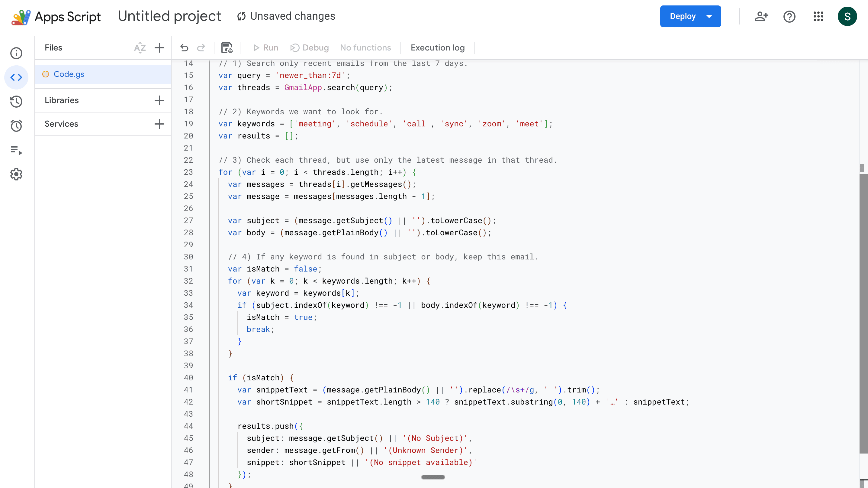The width and height of the screenshot is (868, 488).
Task: Save project to Drive icon
Action: (227, 48)
